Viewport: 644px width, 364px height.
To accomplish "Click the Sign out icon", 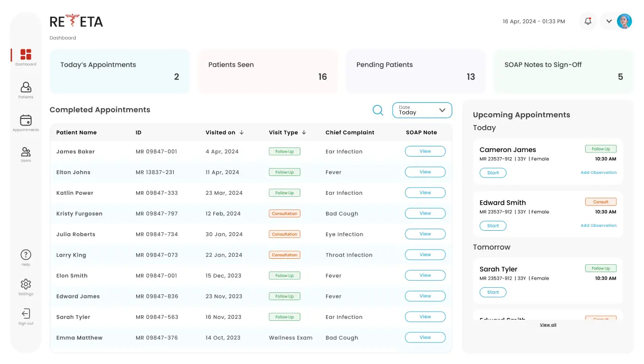I will 25,314.
